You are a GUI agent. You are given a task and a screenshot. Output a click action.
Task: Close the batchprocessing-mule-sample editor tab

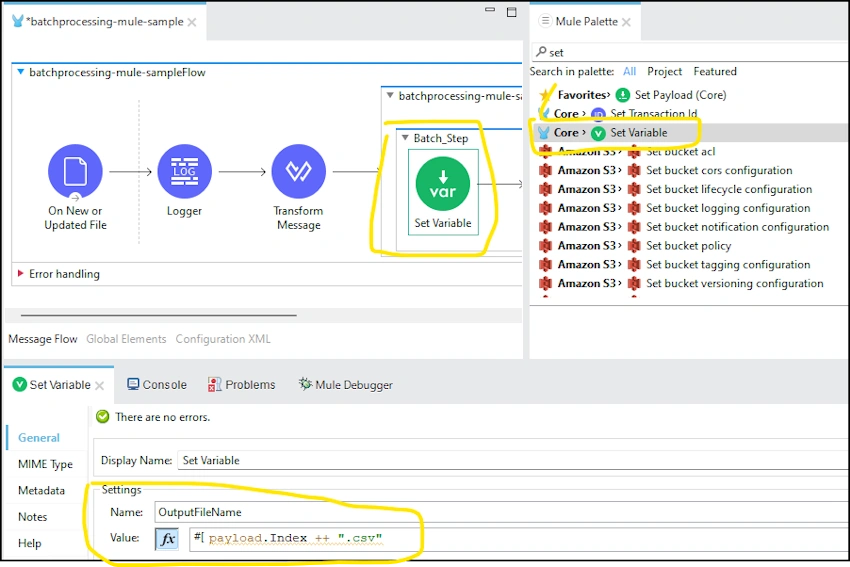(x=192, y=22)
